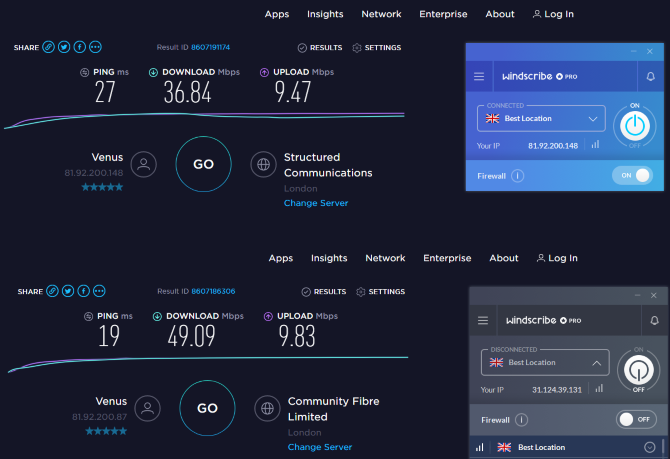
Task: Disable the Firewall switch in connected Windscribe
Action: click(x=632, y=175)
